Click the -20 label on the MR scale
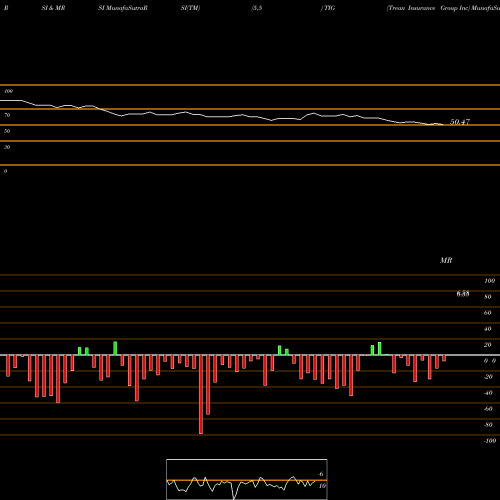Image resolution: width=500 pixels, height=500 pixels. (488, 377)
